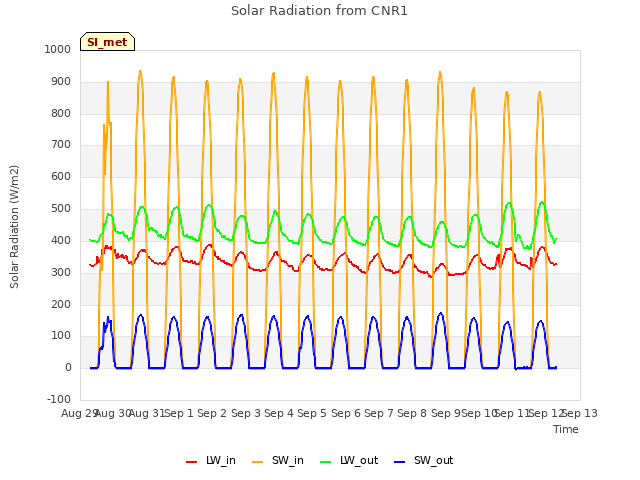Click the 100 y-axis tick label
Viewport: 640px width, 480px height.
[x=61, y=336]
